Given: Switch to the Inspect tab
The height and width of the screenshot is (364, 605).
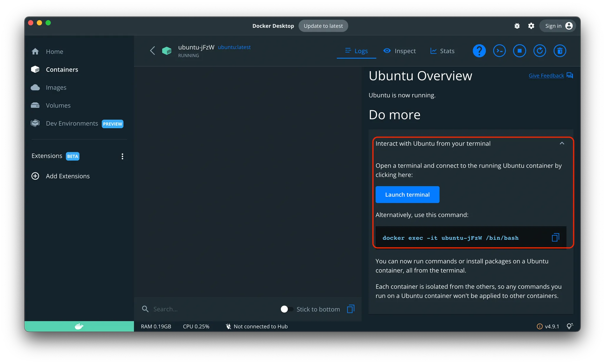Looking at the screenshot, I should [399, 51].
